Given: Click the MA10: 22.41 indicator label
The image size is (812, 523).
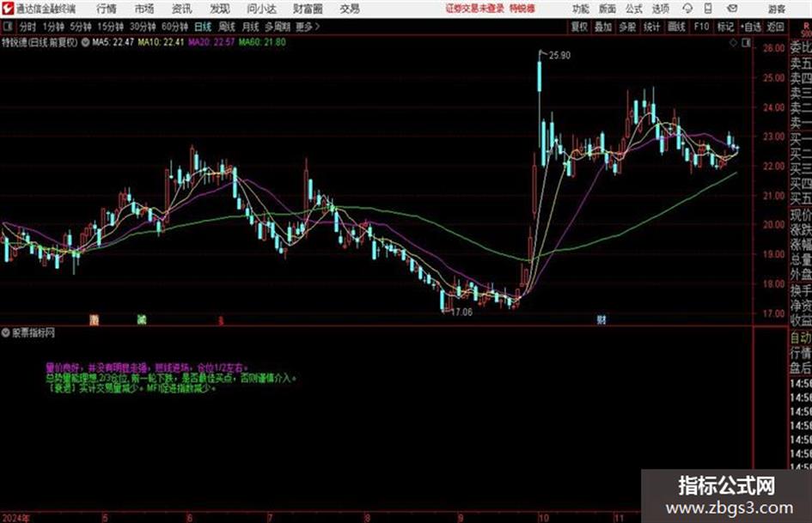Looking at the screenshot, I should pyautogui.click(x=161, y=42).
